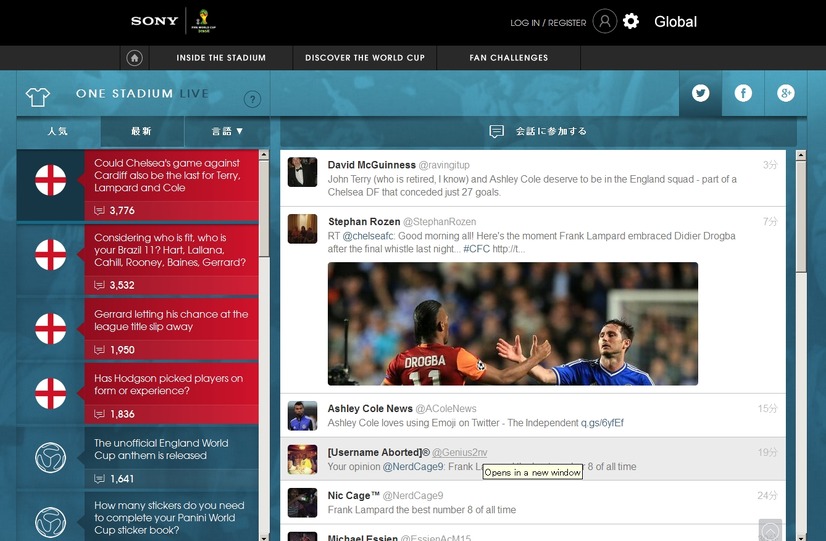This screenshot has height=541, width=826.
Task: Open the help question mark icon
Action: pyautogui.click(x=252, y=99)
